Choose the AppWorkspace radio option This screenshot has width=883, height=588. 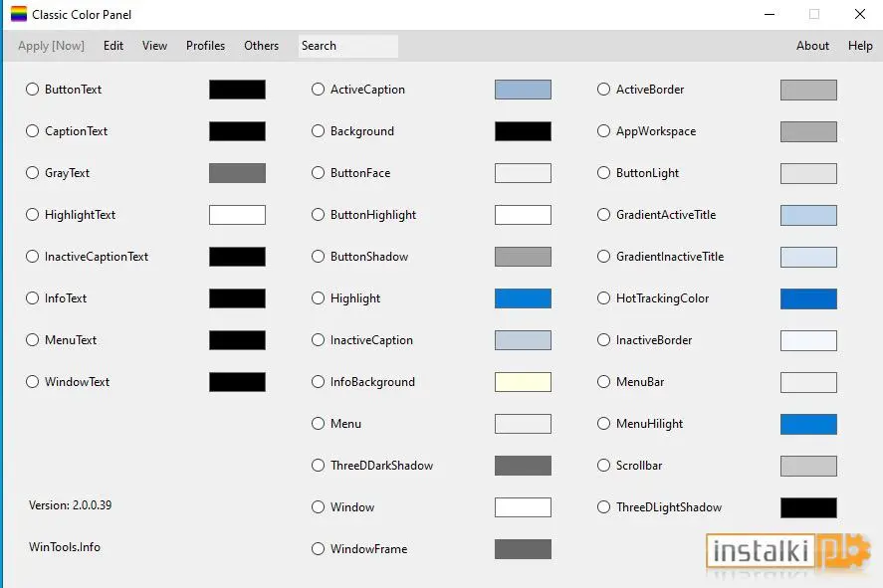coord(603,130)
